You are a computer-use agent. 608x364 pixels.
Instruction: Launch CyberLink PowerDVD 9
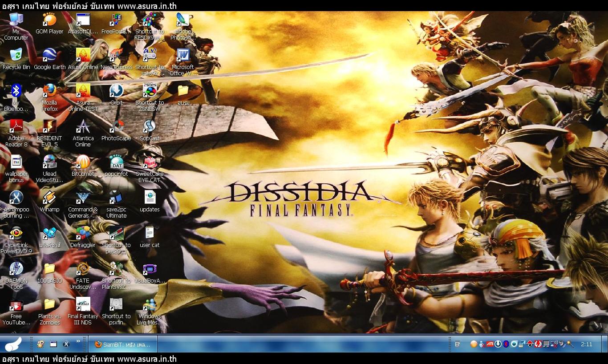pos(16,240)
